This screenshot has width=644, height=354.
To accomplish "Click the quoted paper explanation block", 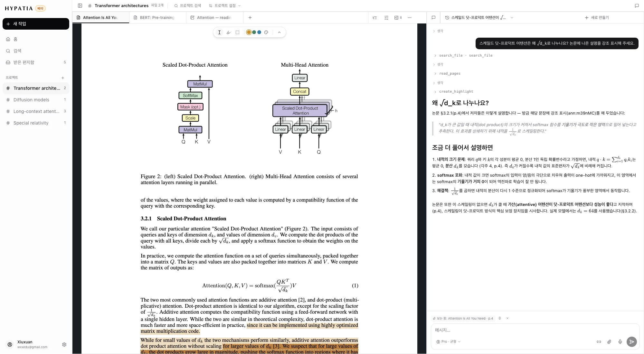I will point(535,129).
